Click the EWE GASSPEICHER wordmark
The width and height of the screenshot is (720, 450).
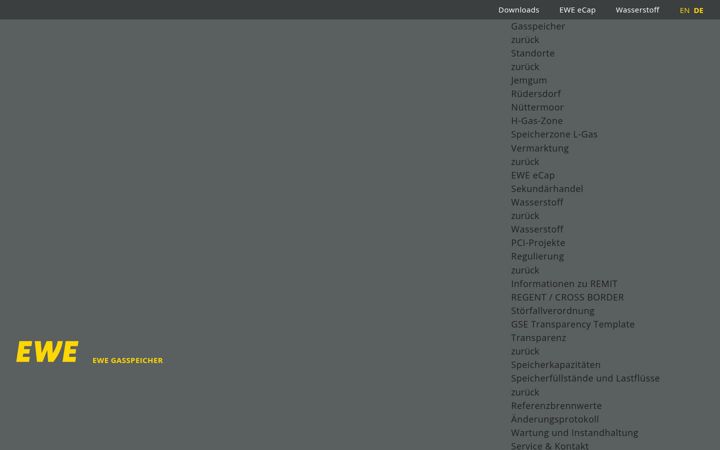[128, 360]
